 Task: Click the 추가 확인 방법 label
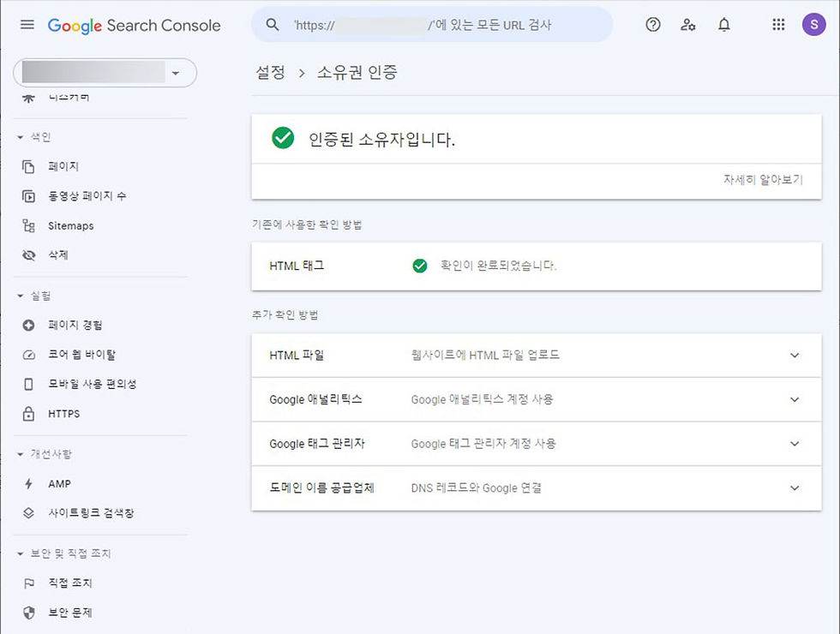285,315
